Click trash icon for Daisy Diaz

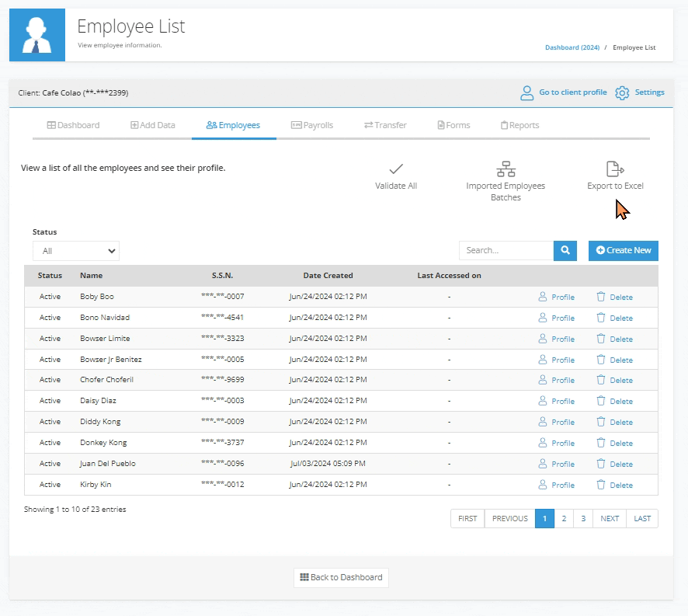[x=601, y=401]
